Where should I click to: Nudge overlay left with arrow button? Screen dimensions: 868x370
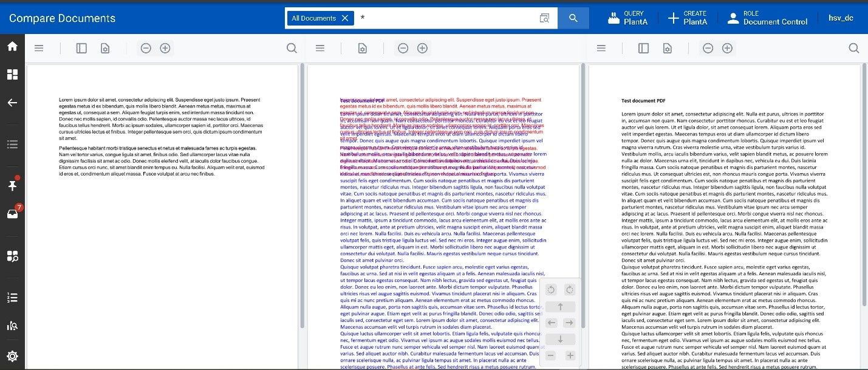pyautogui.click(x=551, y=323)
